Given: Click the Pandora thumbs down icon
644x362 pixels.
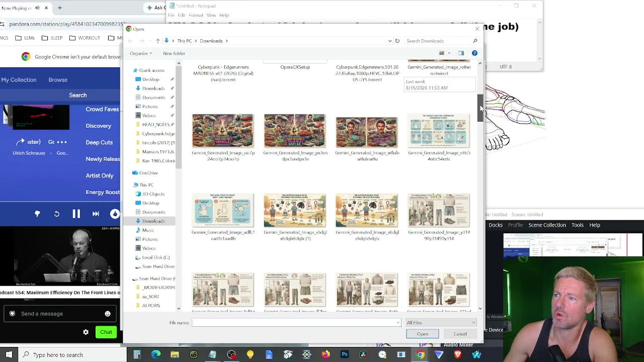Looking at the screenshot, I should [x=37, y=214].
